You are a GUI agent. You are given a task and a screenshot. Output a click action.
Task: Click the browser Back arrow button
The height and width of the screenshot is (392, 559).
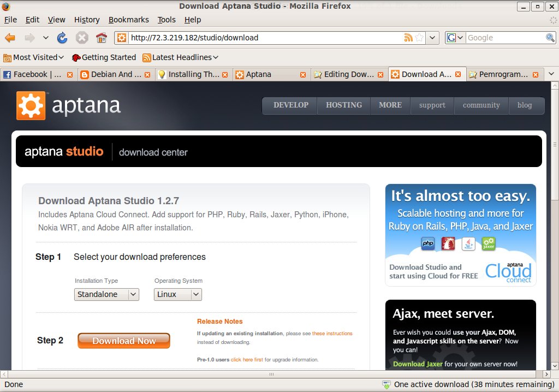[10, 38]
